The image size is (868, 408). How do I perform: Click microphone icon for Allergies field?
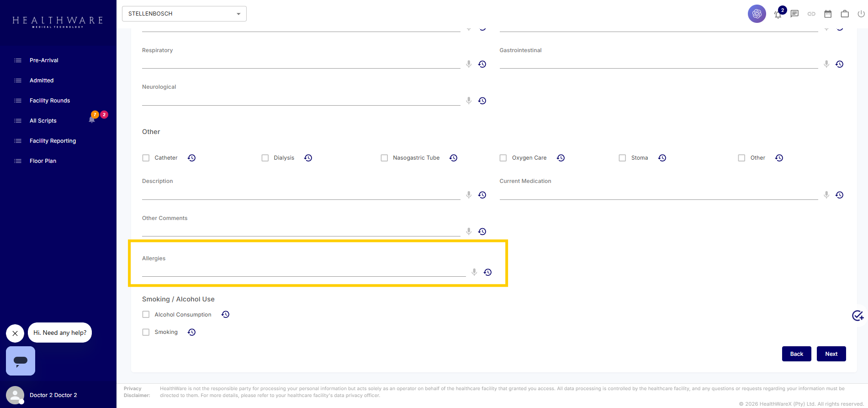pyautogui.click(x=474, y=272)
